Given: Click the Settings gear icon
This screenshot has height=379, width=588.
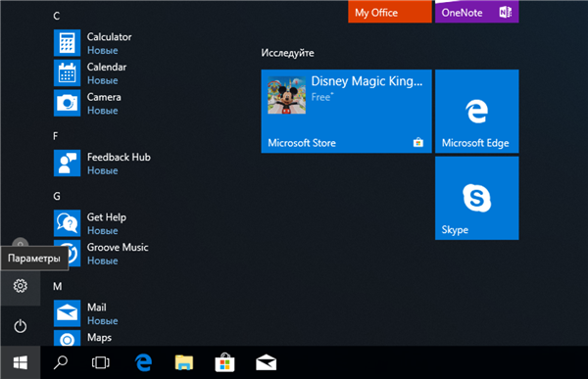Looking at the screenshot, I should click(21, 286).
